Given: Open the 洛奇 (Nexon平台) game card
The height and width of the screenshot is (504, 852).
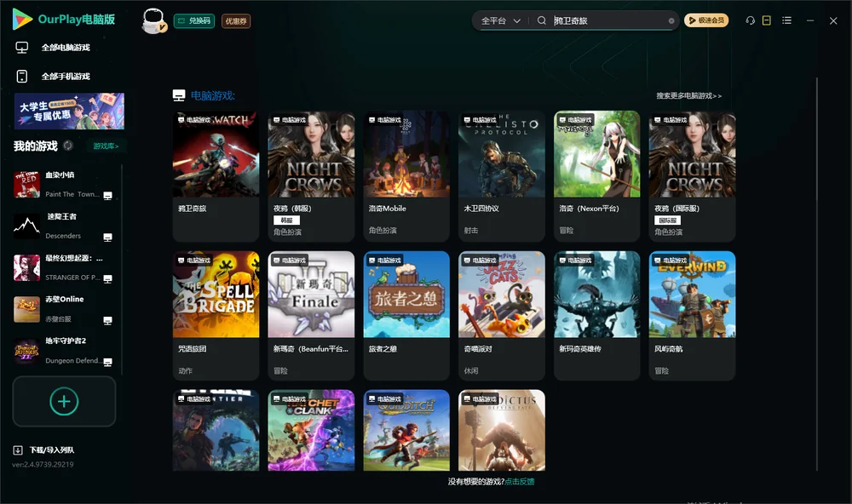Looking at the screenshot, I should pos(596,176).
